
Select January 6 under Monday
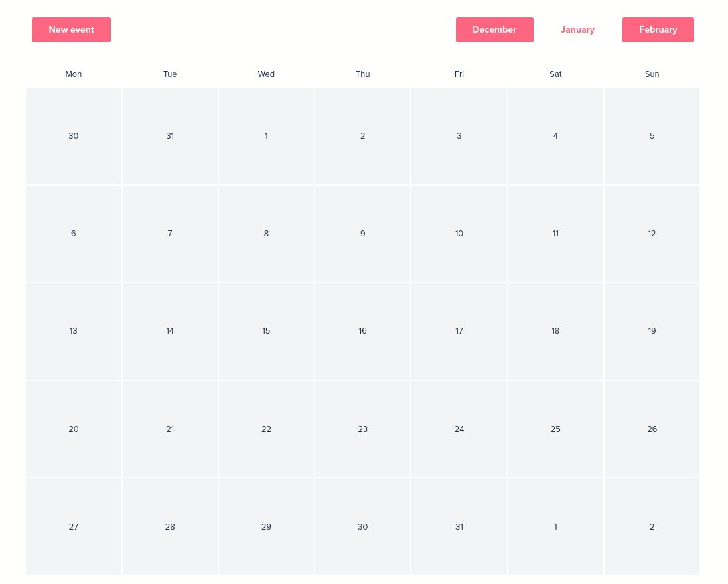[x=73, y=234]
